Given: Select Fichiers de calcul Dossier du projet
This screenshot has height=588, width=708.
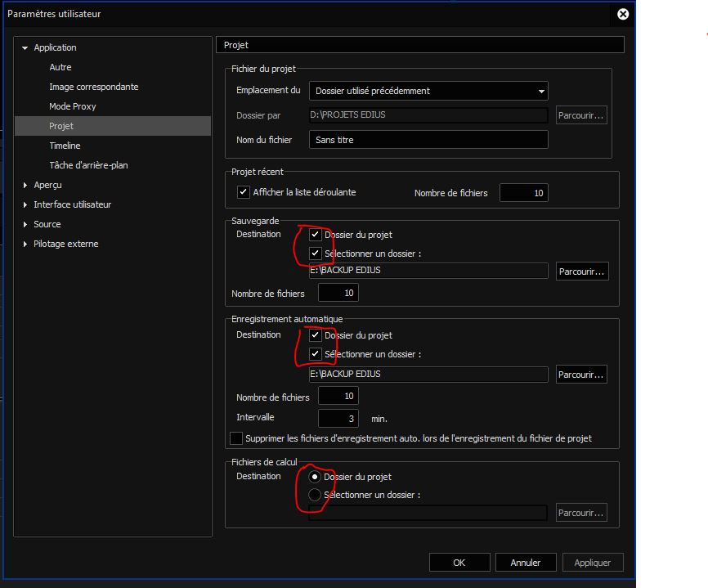Looking at the screenshot, I should (314, 477).
